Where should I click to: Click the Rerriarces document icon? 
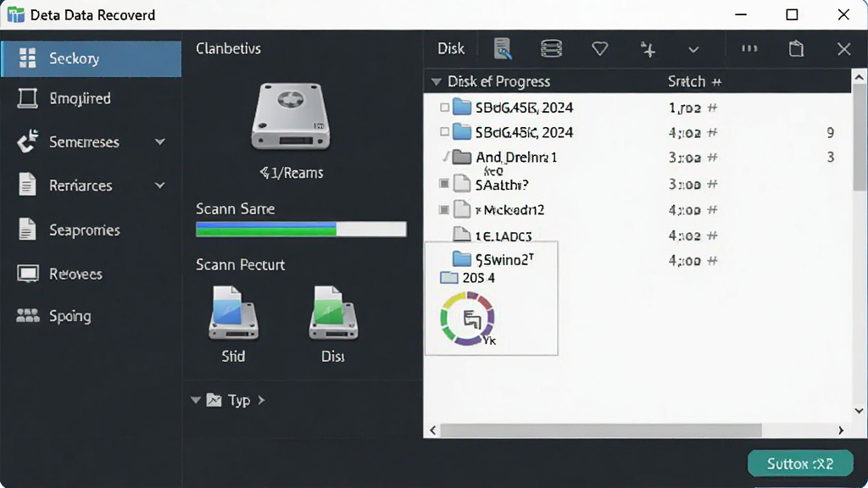(26, 185)
